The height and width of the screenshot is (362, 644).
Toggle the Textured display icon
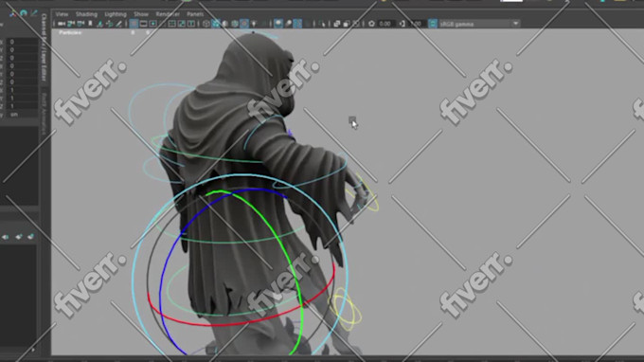click(x=244, y=24)
